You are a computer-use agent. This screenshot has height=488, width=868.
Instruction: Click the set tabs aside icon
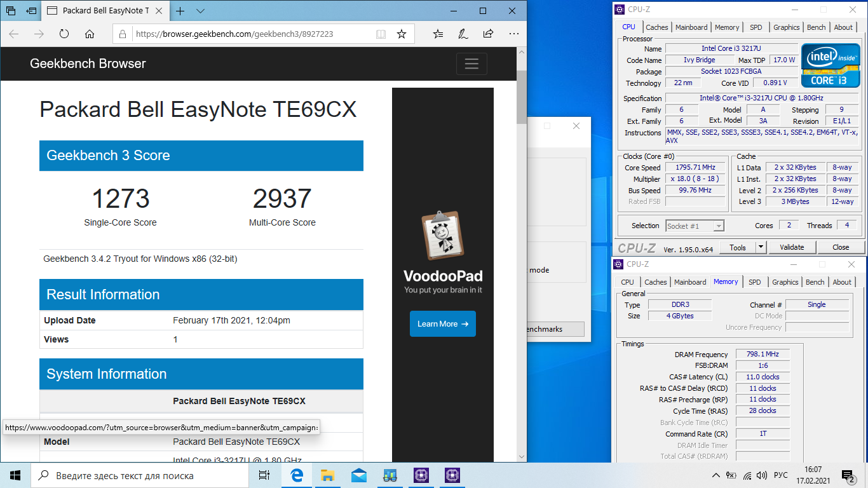31,11
